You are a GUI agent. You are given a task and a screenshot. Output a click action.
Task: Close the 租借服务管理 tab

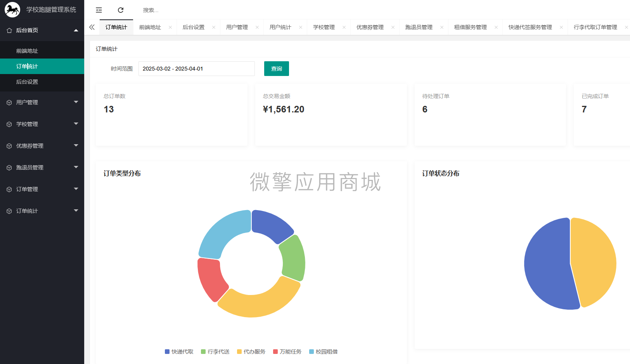click(496, 27)
